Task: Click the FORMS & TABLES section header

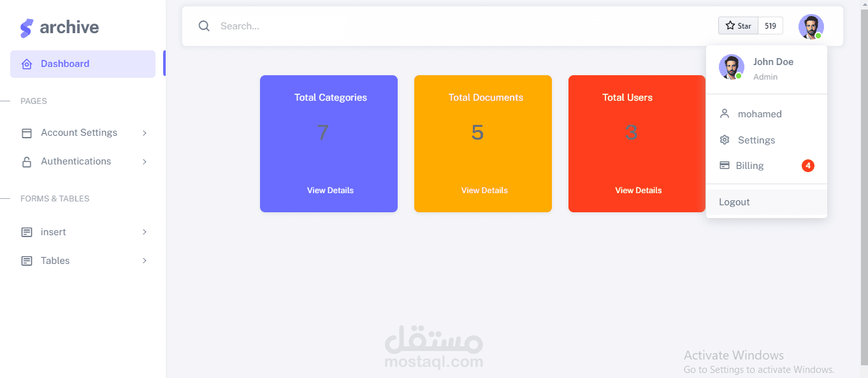Action: pyautogui.click(x=55, y=199)
